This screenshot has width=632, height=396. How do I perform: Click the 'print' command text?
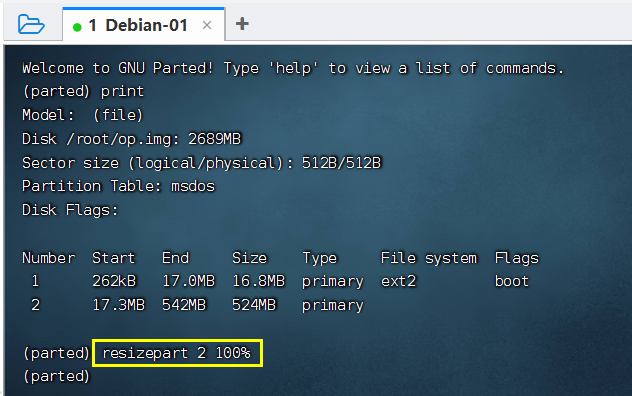pyautogui.click(x=122, y=92)
